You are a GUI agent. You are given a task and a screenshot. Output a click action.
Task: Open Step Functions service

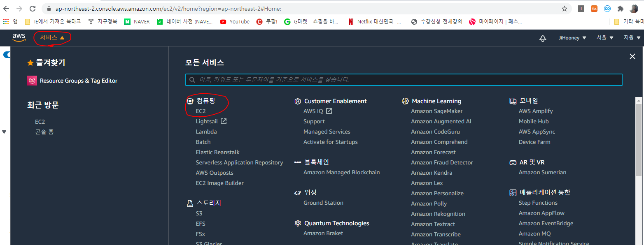pos(538,203)
